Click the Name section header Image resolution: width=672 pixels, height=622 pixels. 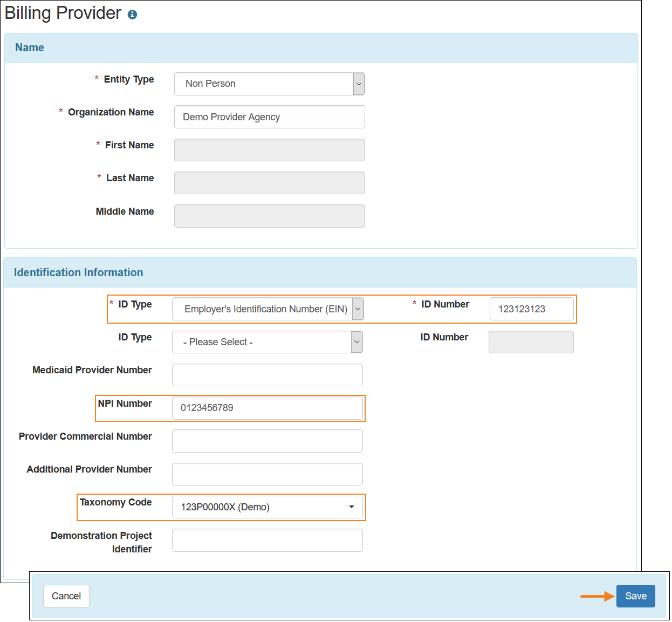pos(29,47)
